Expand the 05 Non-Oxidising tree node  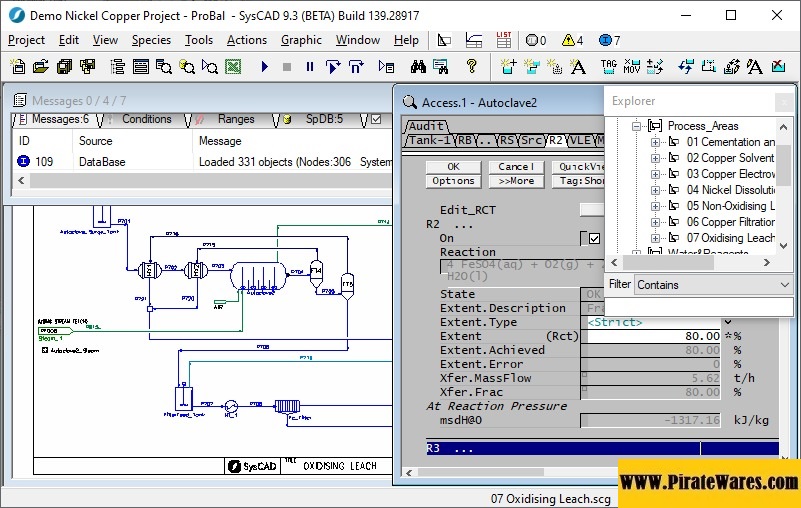(x=655, y=206)
